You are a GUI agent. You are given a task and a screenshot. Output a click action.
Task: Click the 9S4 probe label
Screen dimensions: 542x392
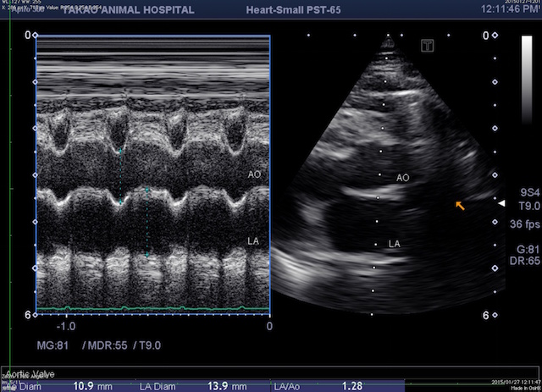point(530,192)
